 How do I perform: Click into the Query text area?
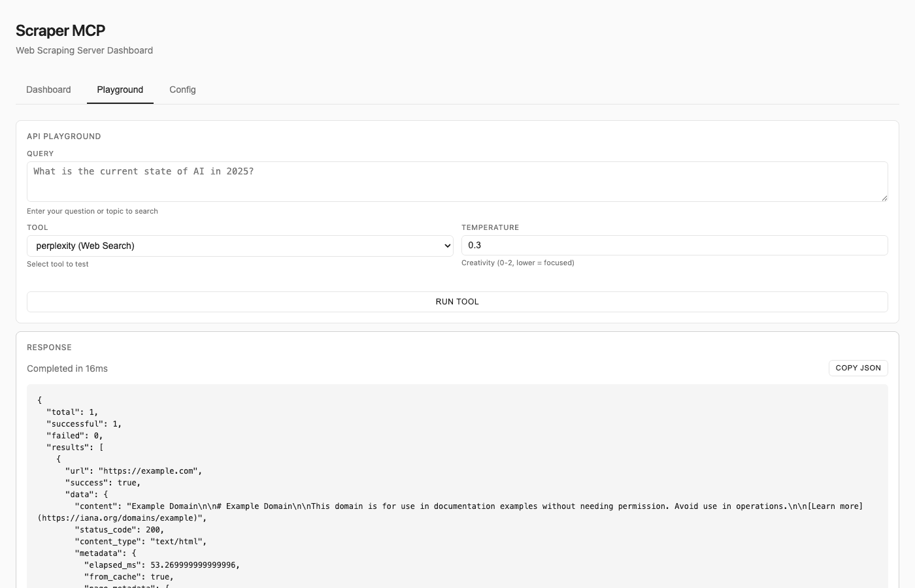[456, 181]
